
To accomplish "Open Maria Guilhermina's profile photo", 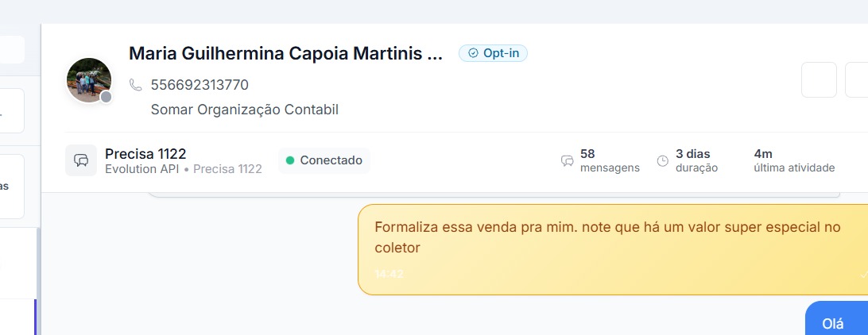I will tap(88, 79).
